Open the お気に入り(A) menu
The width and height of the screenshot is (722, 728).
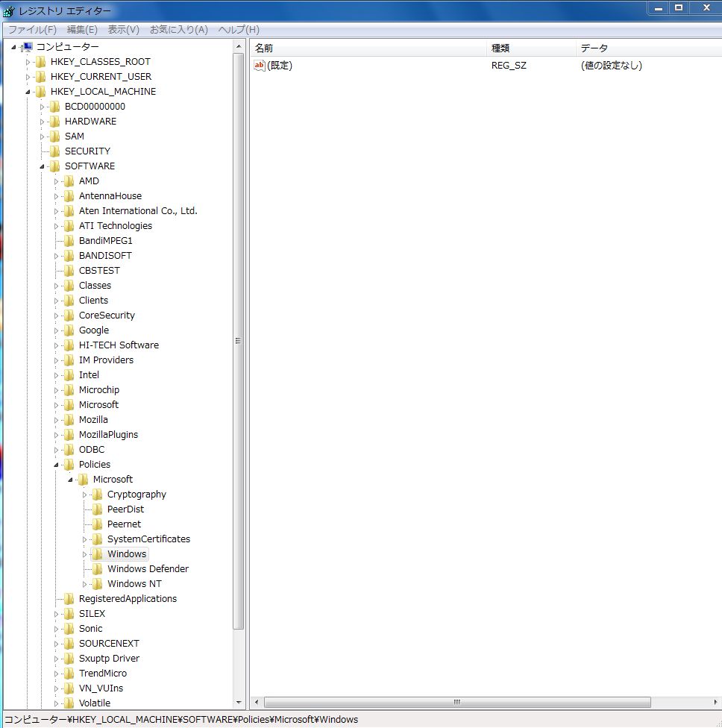point(178,30)
